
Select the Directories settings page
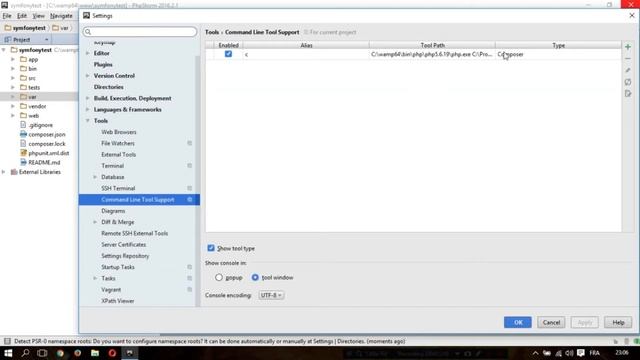[109, 87]
